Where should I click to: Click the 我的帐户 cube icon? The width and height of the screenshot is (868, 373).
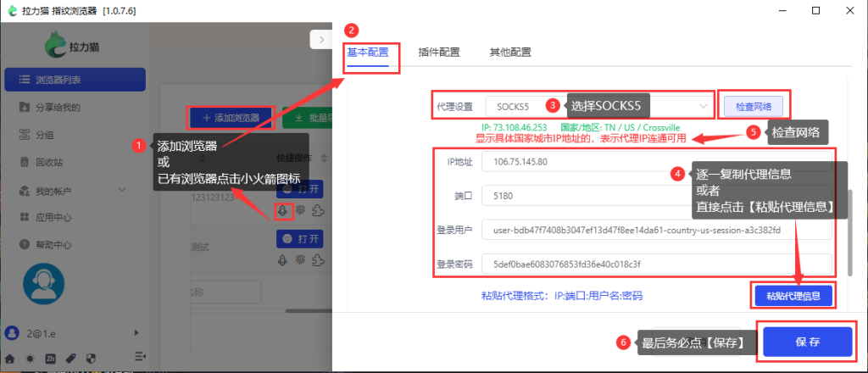click(24, 191)
